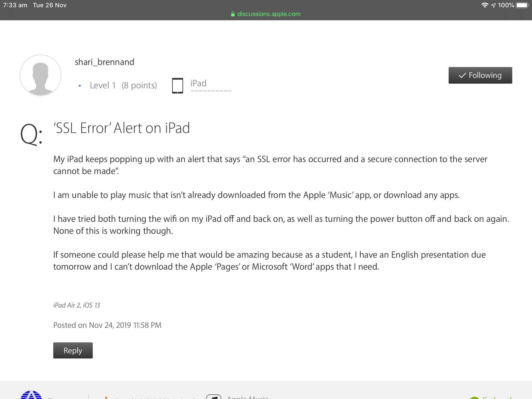Click the 'SSL Error' Alert on iPad title
Viewport: 532px width, 399px height.
(x=122, y=128)
